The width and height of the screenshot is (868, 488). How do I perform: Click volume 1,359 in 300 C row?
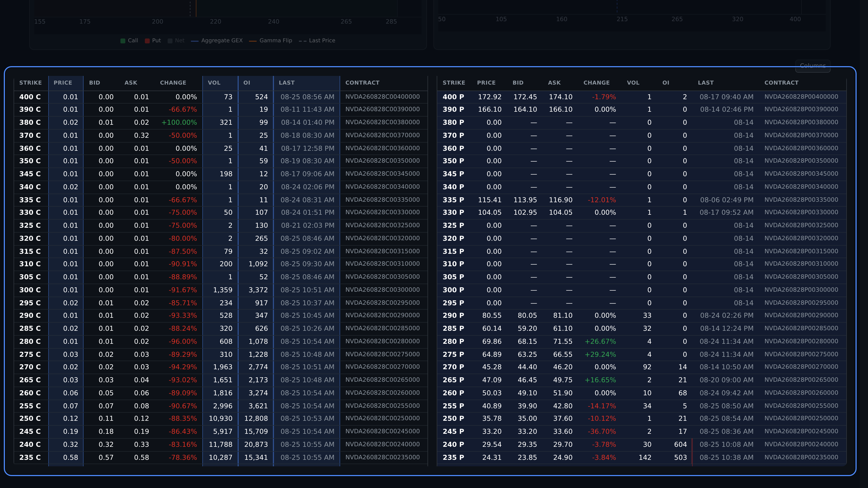click(x=222, y=290)
